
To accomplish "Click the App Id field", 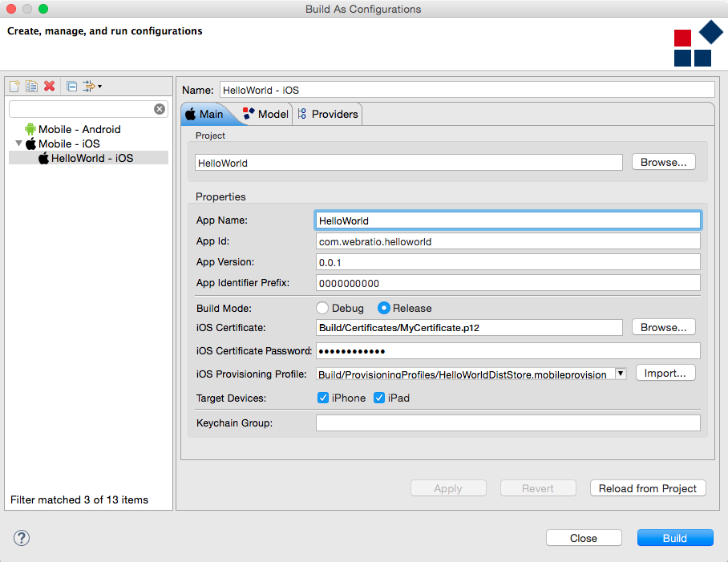I will pyautogui.click(x=508, y=241).
